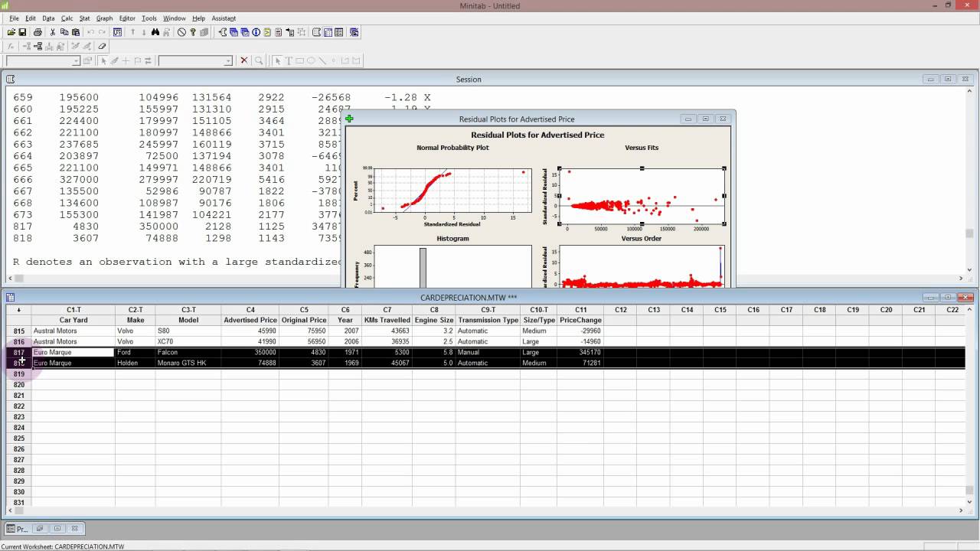The image size is (980, 551).
Task: Paste with the clipboard icon
Action: click(x=76, y=32)
